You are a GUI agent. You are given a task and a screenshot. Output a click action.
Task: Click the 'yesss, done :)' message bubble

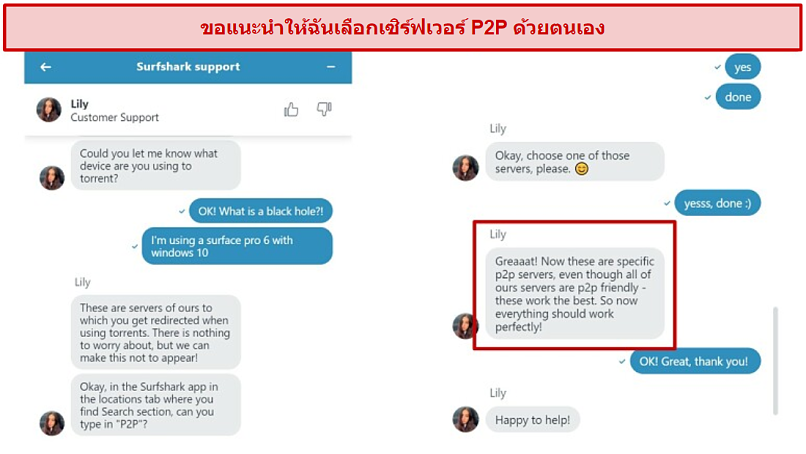[717, 203]
